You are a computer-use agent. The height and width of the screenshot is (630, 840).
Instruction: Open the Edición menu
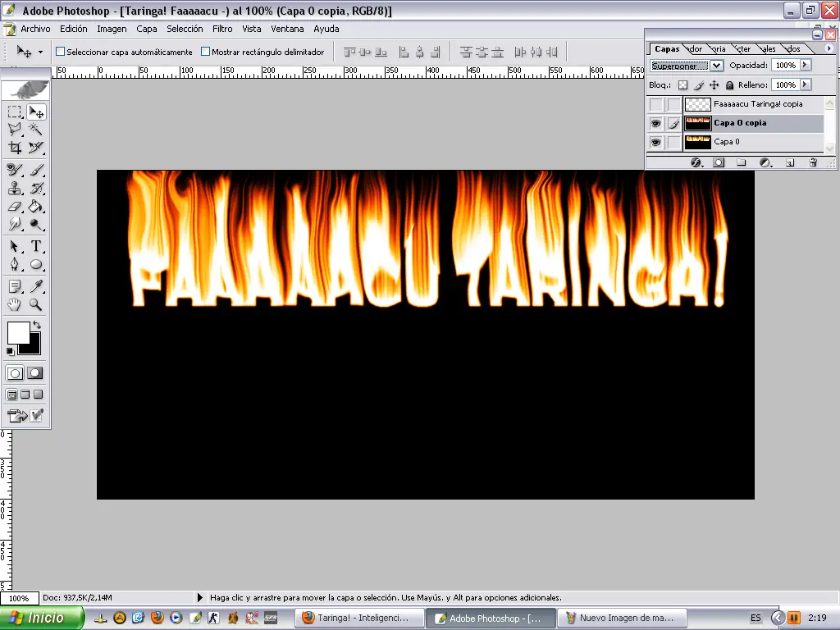click(73, 29)
